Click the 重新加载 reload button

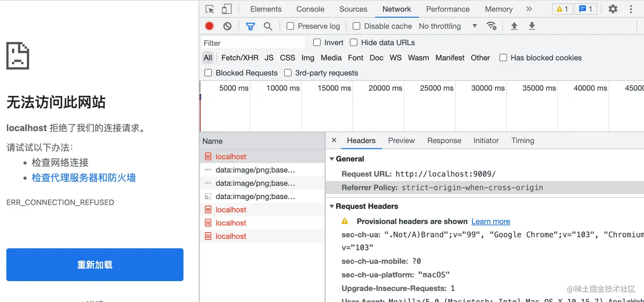pos(95,265)
